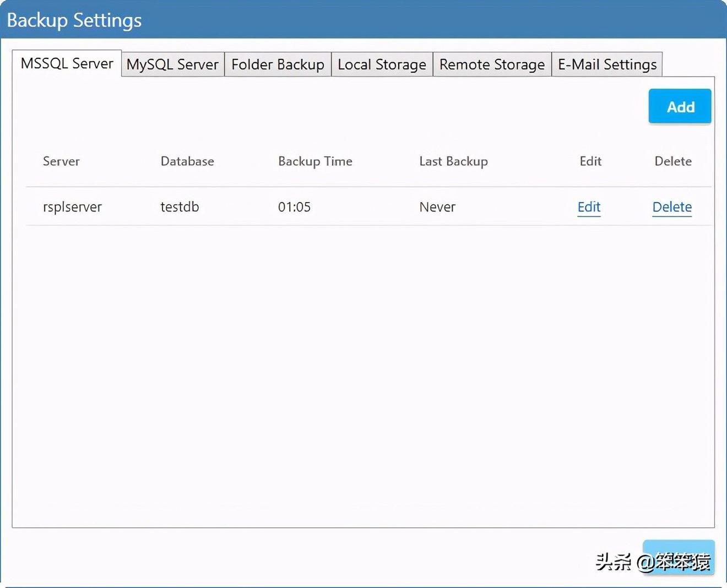Click the Backup Time column header

point(315,161)
